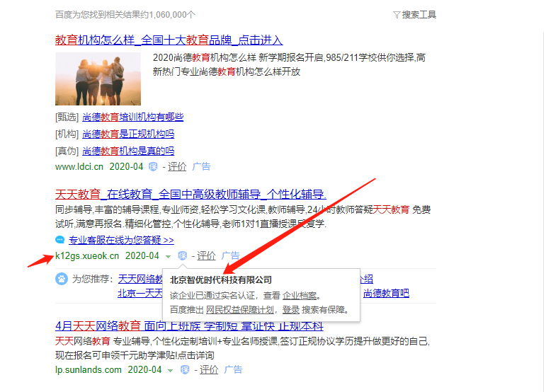Click the 广告 label next to k12gs.xueok.cn
Viewport: 546px width, 392px height.
[x=231, y=255]
